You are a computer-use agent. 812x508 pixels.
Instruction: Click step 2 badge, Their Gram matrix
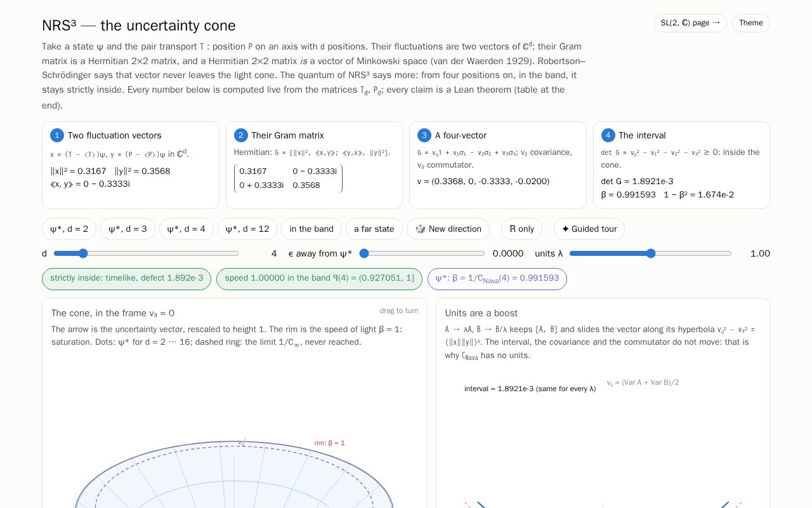(241, 135)
